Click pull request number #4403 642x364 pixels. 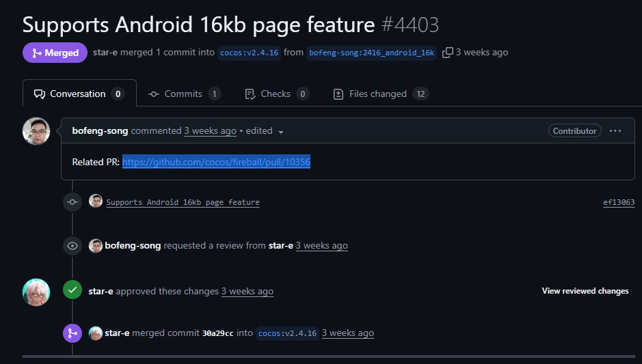click(x=410, y=25)
